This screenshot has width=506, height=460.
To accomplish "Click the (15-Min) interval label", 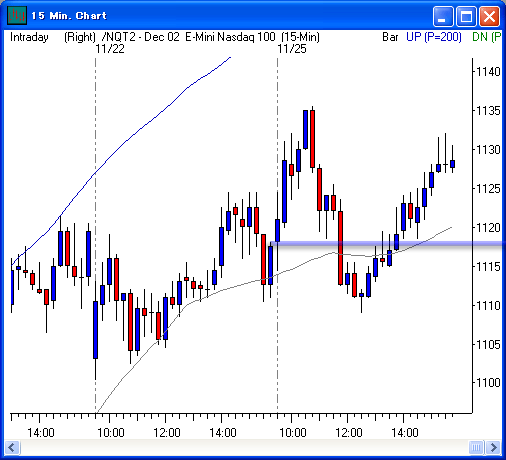I will (x=300, y=37).
